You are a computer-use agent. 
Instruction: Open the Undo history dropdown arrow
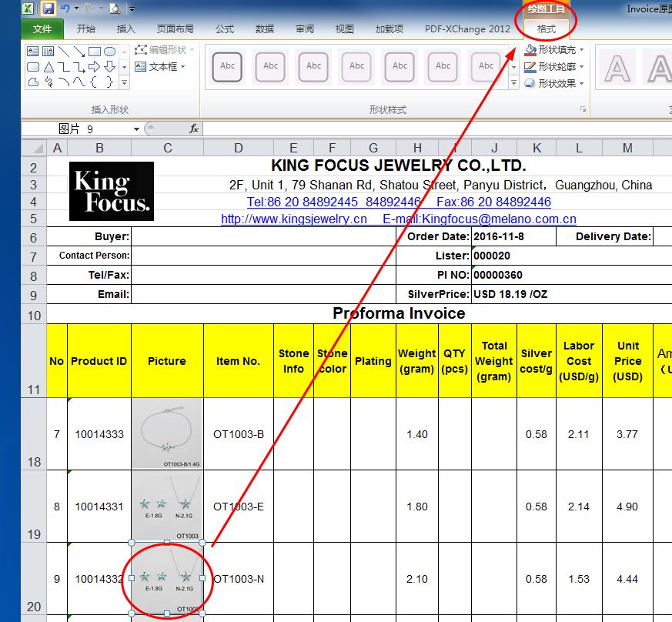click(76, 8)
